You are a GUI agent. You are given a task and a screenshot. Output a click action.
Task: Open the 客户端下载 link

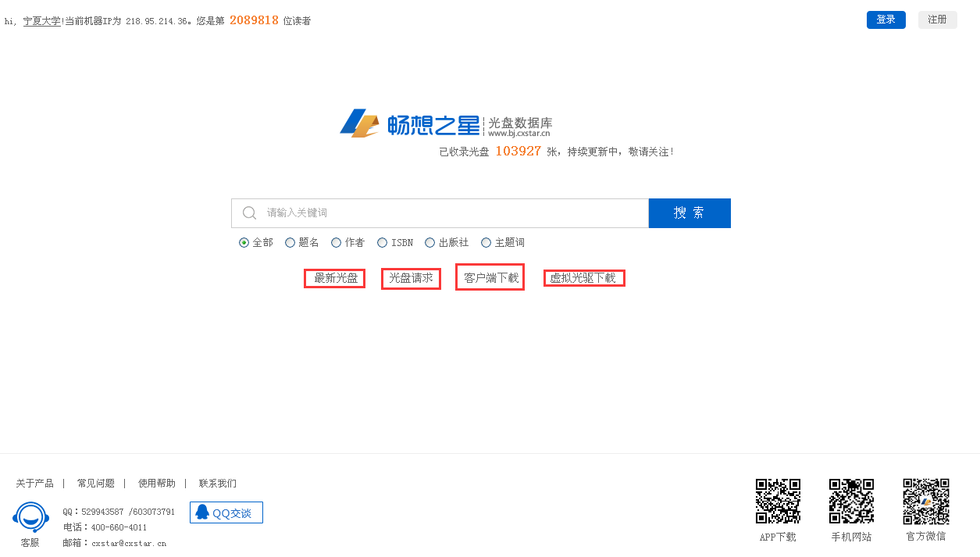tap(490, 277)
